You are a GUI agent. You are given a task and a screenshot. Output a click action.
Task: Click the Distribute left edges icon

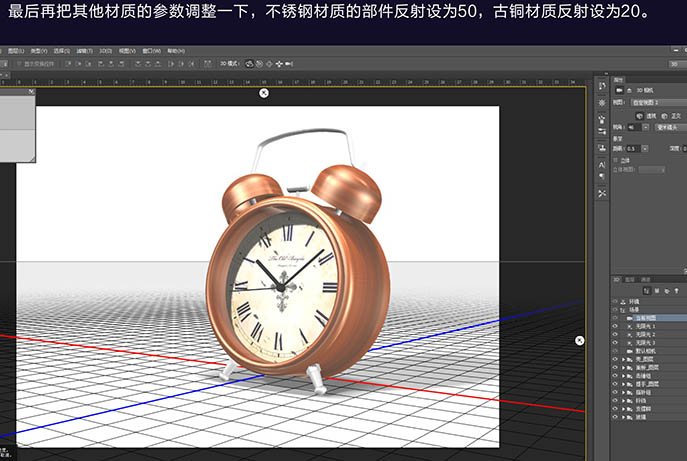coord(172,64)
